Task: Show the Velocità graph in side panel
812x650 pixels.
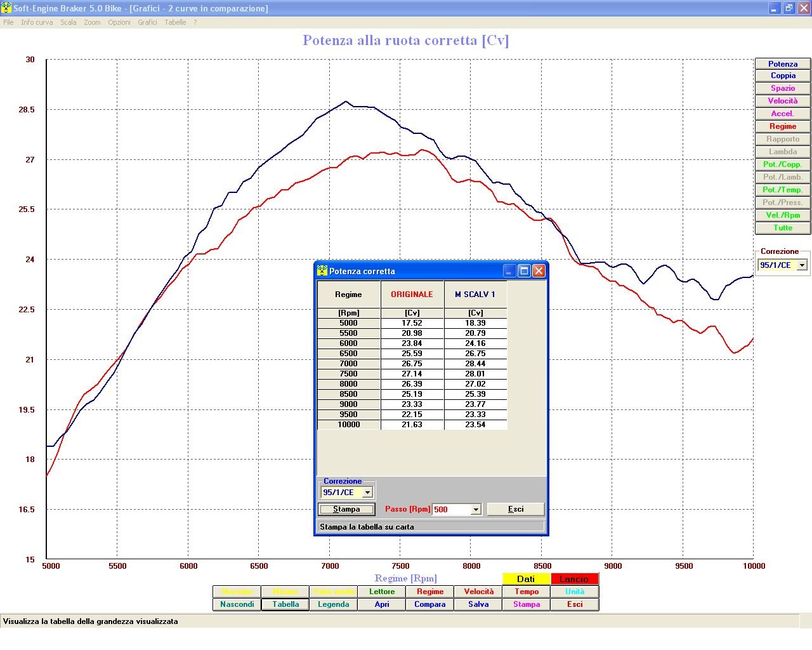Action: [783, 101]
